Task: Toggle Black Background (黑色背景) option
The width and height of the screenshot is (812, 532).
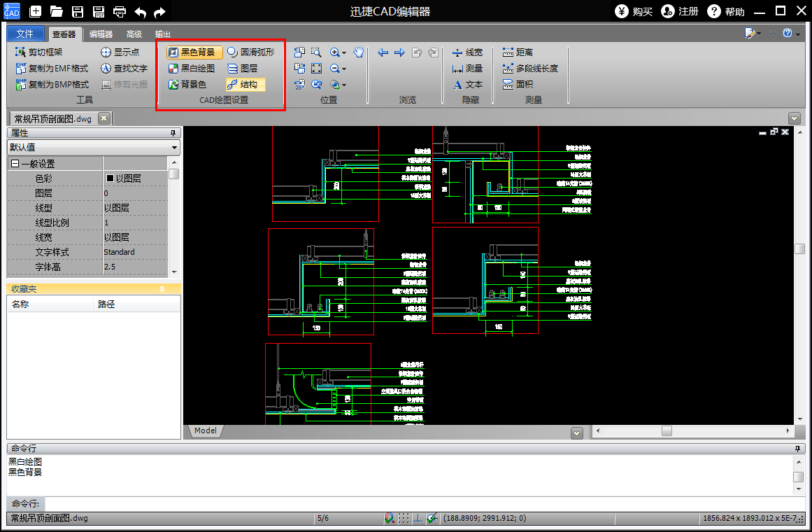Action: (x=194, y=52)
